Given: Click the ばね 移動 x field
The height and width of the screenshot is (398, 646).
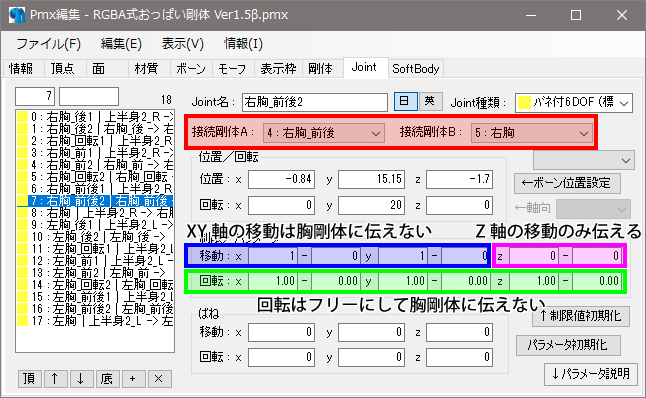Looking at the screenshot, I should (x=281, y=332).
